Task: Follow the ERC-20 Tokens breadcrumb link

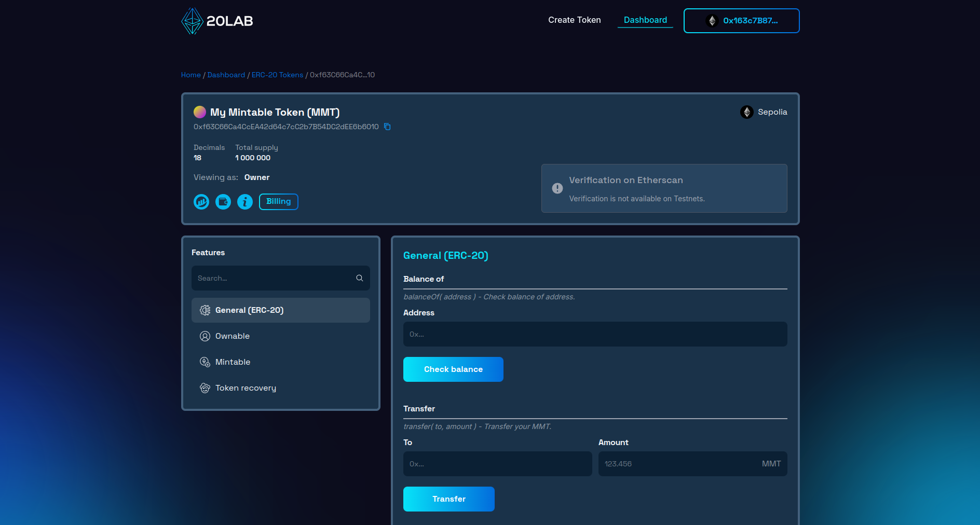Action: tap(277, 75)
